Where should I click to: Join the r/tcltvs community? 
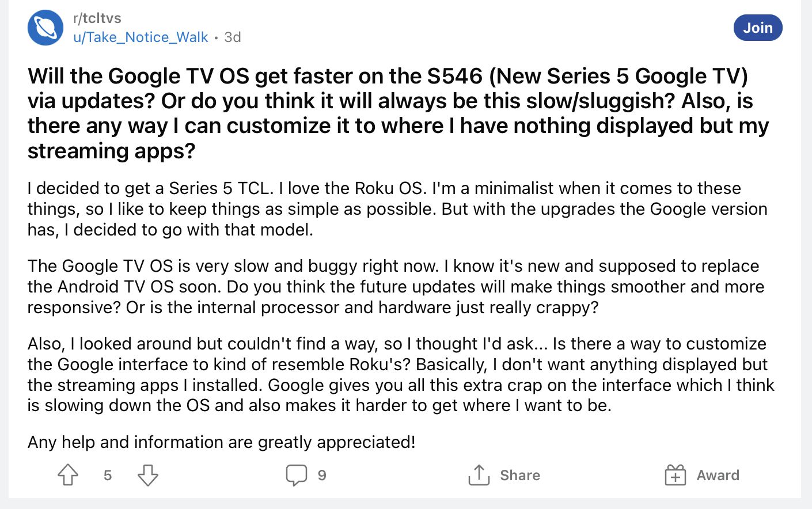[758, 28]
